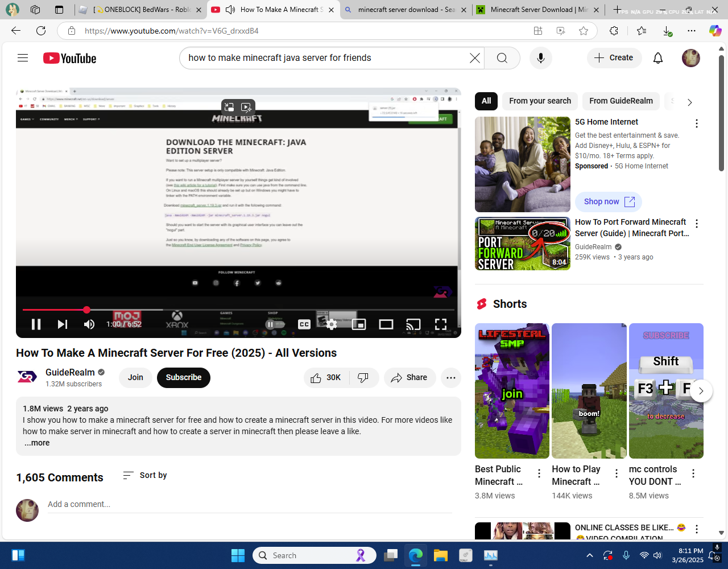The image size is (728, 569).
Task: Open Port Forward video thumbnail
Action: click(x=523, y=244)
